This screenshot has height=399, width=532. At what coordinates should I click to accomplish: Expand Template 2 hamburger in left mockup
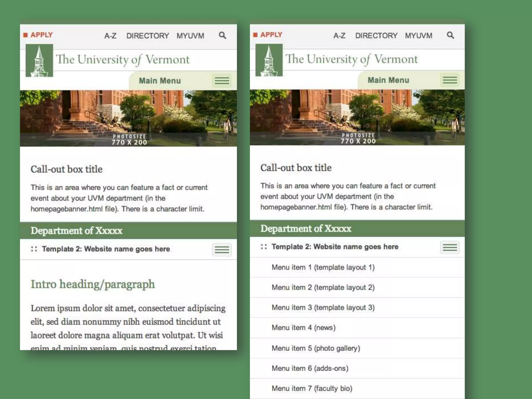pos(222,250)
